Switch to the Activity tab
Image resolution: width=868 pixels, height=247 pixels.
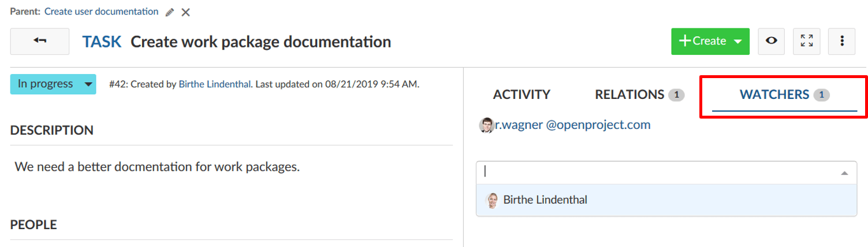point(521,95)
